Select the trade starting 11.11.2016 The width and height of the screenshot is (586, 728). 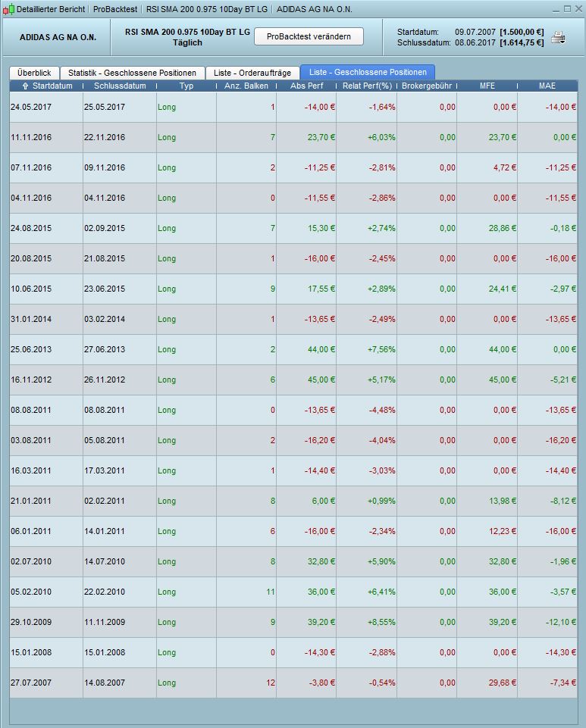(x=293, y=137)
